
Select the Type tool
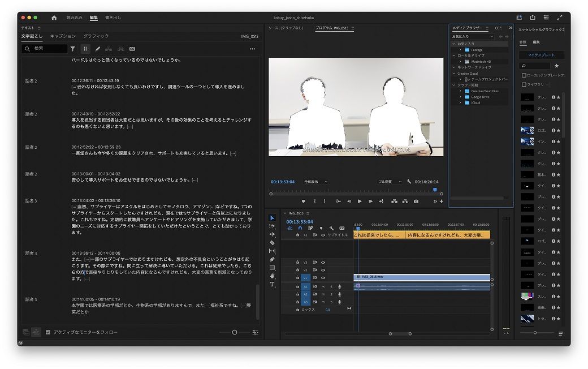point(273,284)
